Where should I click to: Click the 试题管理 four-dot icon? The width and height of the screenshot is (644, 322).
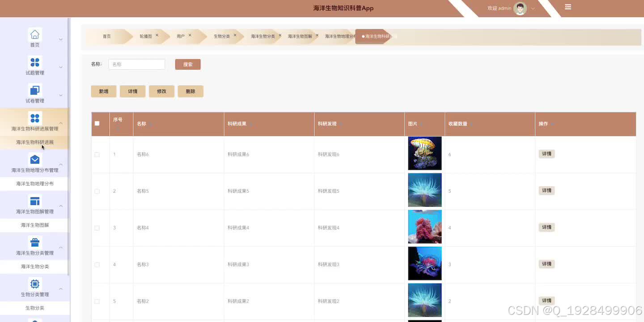tap(35, 62)
